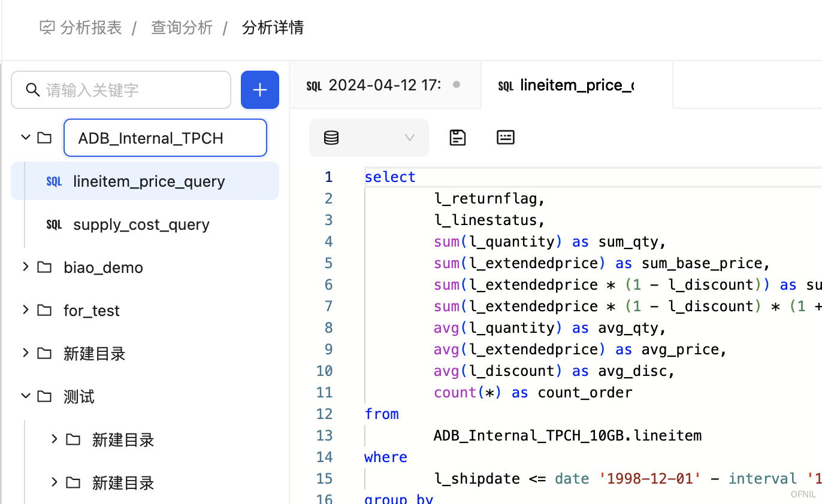Image resolution: width=822 pixels, height=504 pixels.
Task: Click the 分析详情 breadcrumb text
Action: [273, 28]
